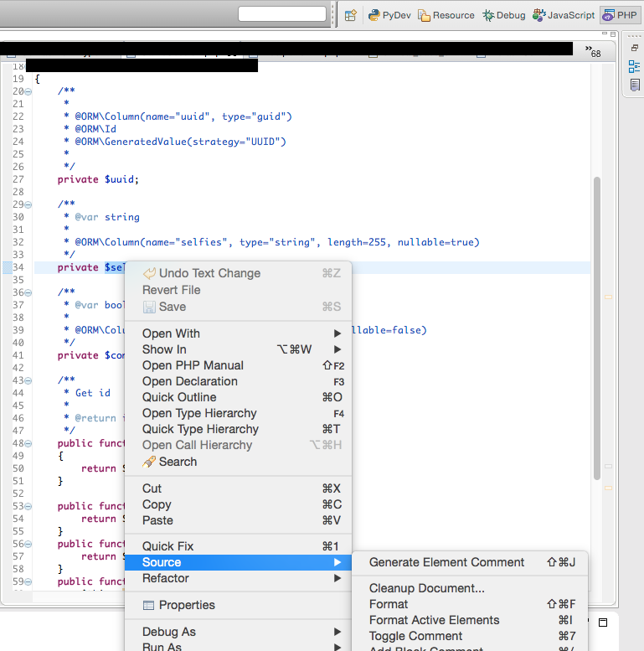Select Format Active Elements

click(470, 620)
